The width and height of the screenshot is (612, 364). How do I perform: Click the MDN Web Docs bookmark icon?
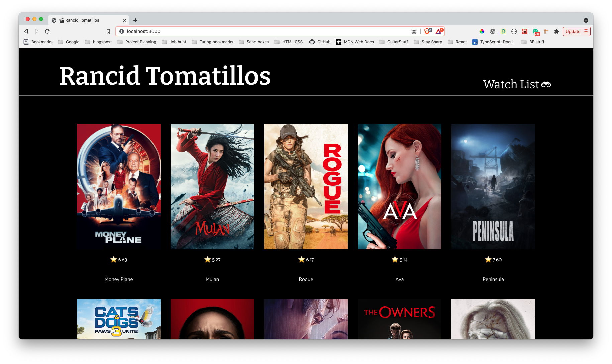click(x=339, y=42)
